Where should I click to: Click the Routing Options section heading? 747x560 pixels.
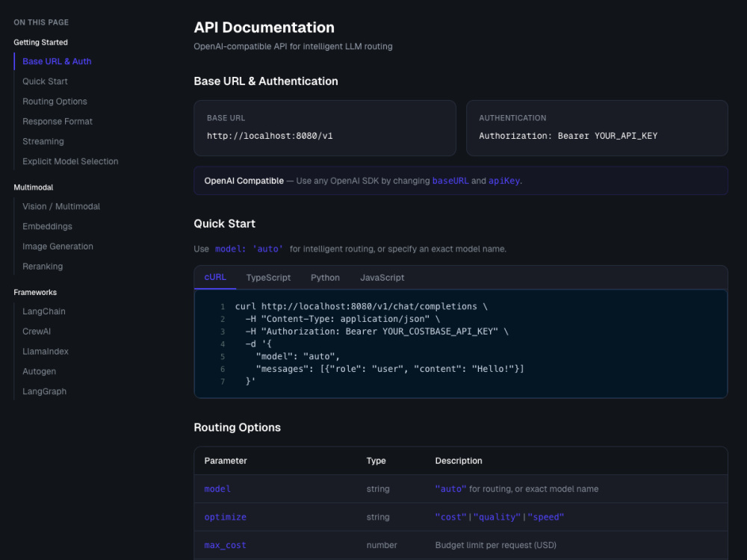238,428
